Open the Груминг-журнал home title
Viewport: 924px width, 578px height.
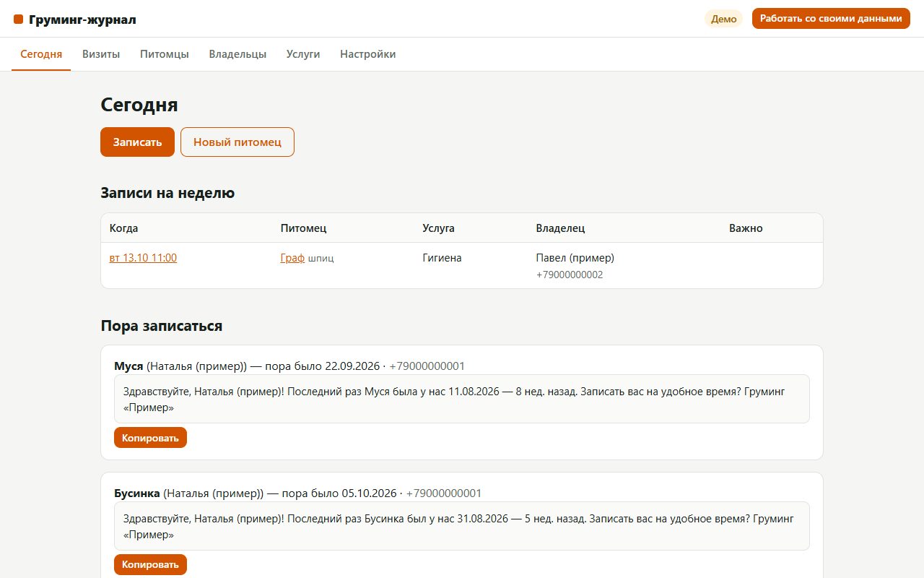tap(82, 20)
